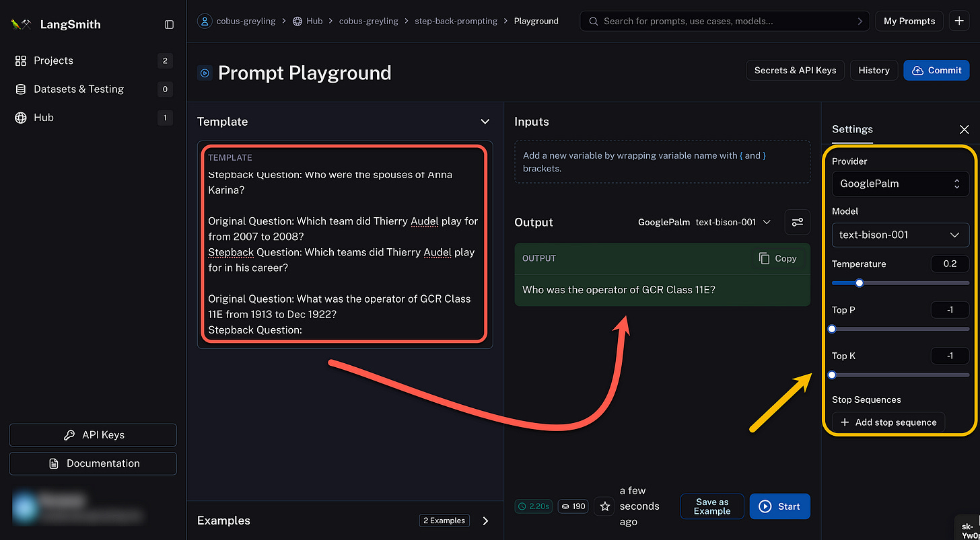The width and height of the screenshot is (980, 540).
Task: Click the Top K slider handle
Action: pos(832,375)
